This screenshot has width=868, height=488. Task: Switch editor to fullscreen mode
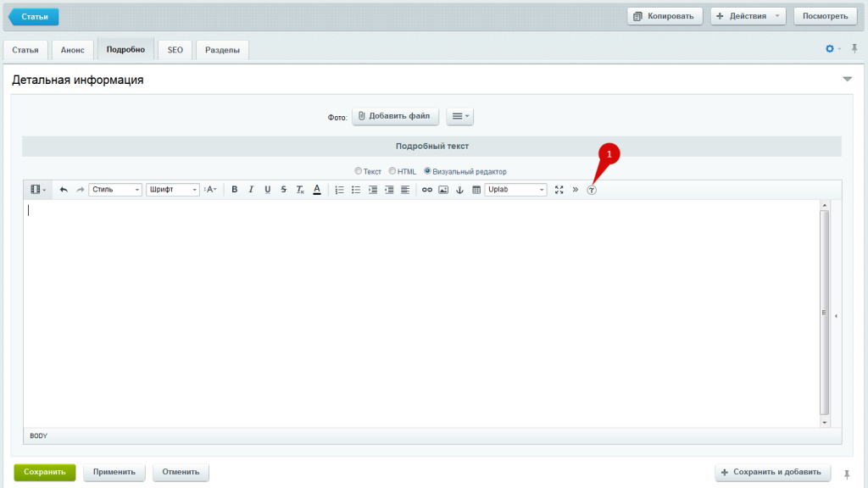pyautogui.click(x=559, y=190)
